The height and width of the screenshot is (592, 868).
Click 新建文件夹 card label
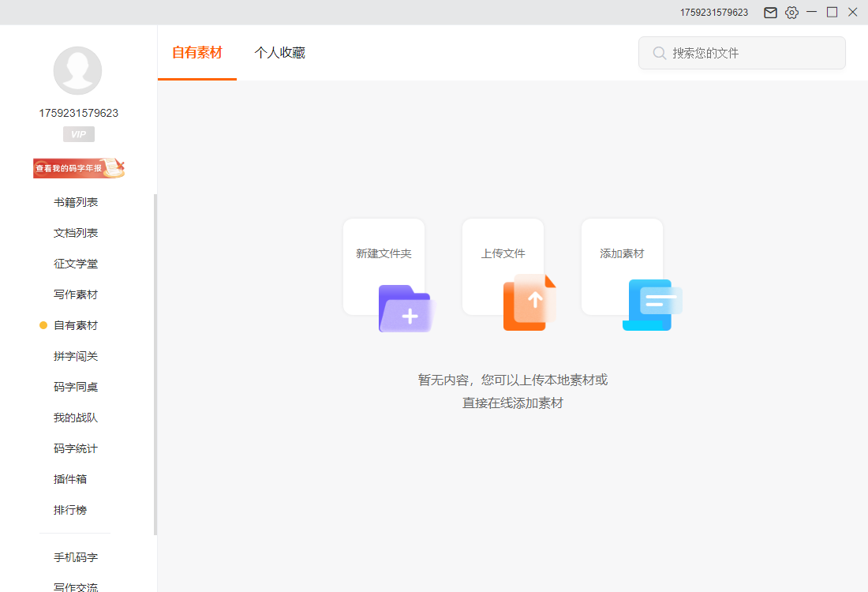tap(383, 253)
